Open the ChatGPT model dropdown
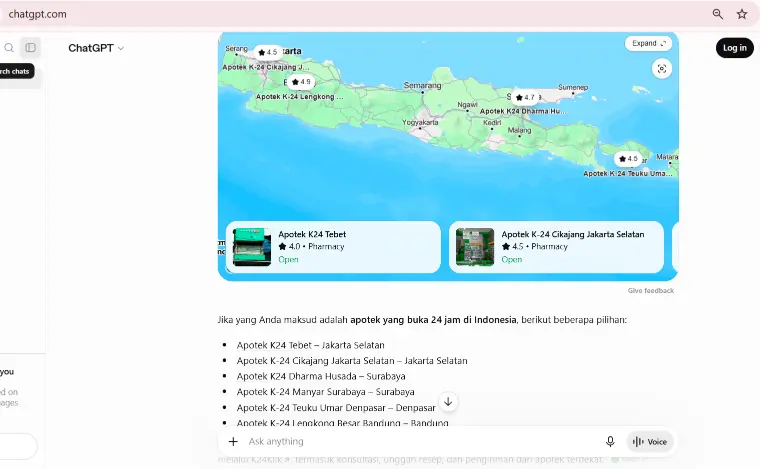This screenshot has height=469, width=760. 96,48
